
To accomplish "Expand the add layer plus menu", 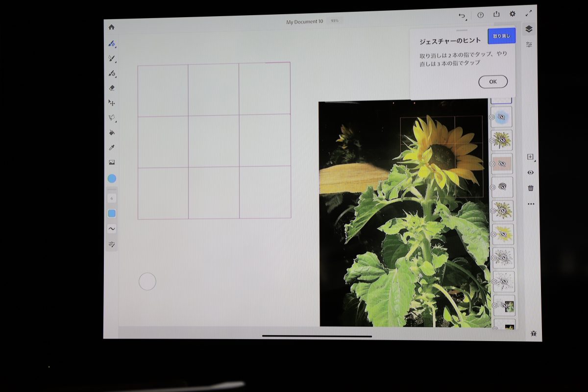I will (x=531, y=157).
